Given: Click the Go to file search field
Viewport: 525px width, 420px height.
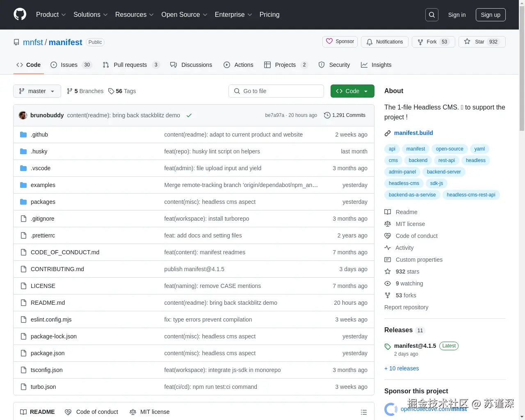Looking at the screenshot, I should click(x=276, y=91).
